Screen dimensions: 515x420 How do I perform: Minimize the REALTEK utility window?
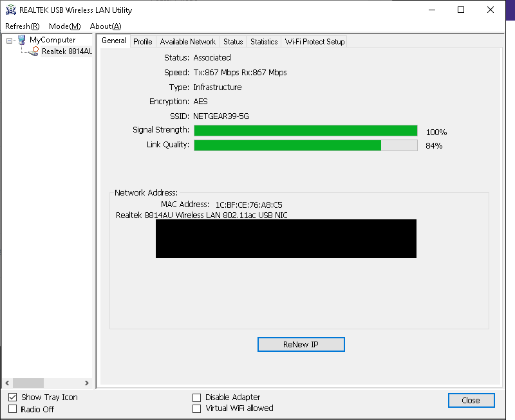(x=432, y=10)
